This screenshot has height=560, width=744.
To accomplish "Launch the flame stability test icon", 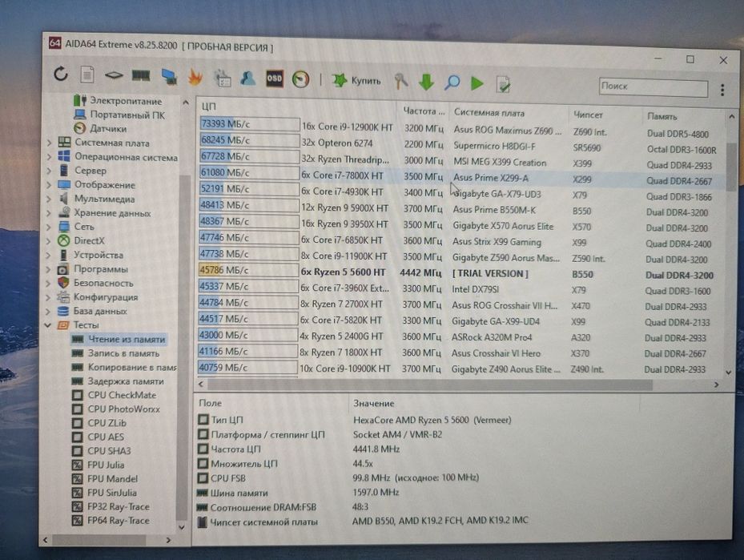I will 195,77.
